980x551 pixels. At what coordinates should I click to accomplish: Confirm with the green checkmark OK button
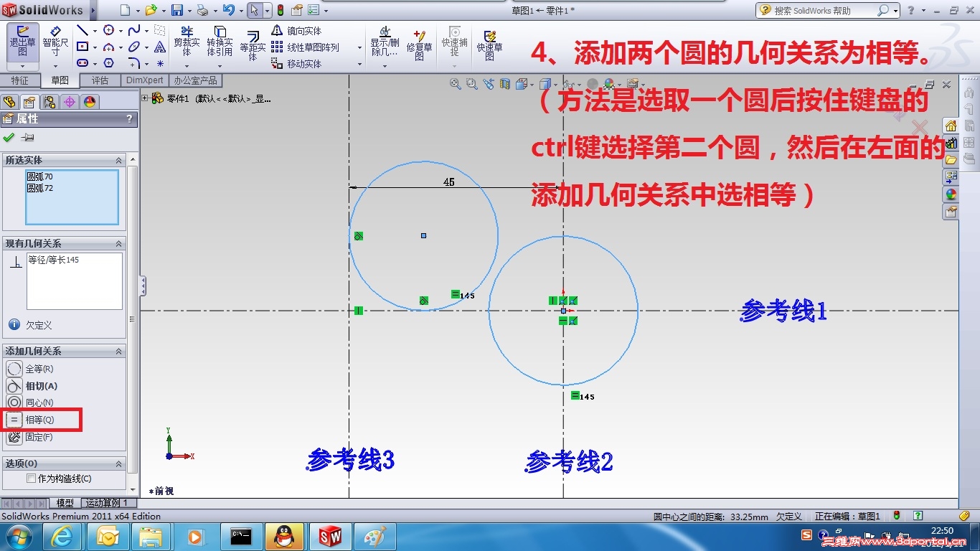coord(9,138)
